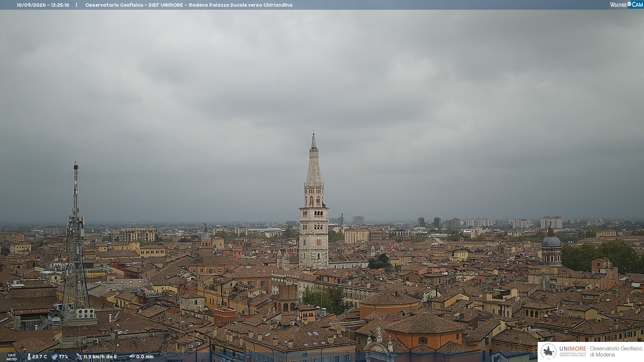This screenshot has width=644, height=362.
Task: Click the UNIMORE logo text
Action: 573,349
